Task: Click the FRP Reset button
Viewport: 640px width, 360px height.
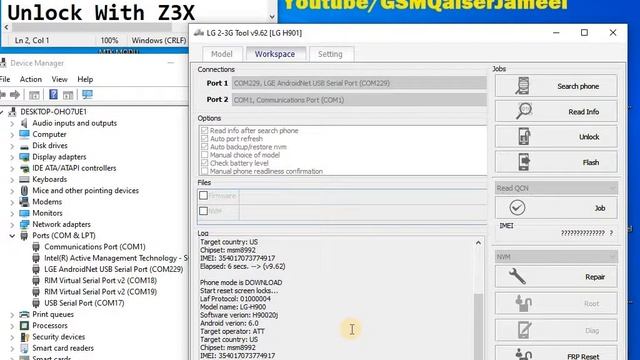Action: 556,353
